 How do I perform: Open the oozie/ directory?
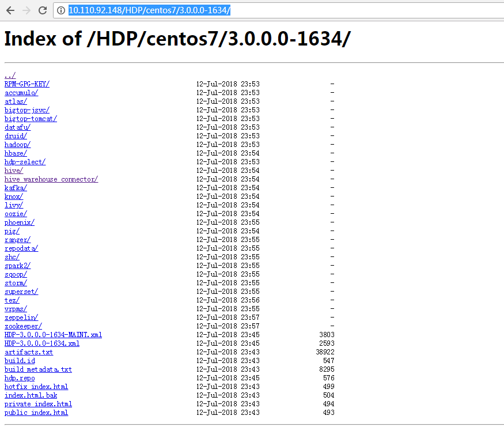click(x=16, y=214)
